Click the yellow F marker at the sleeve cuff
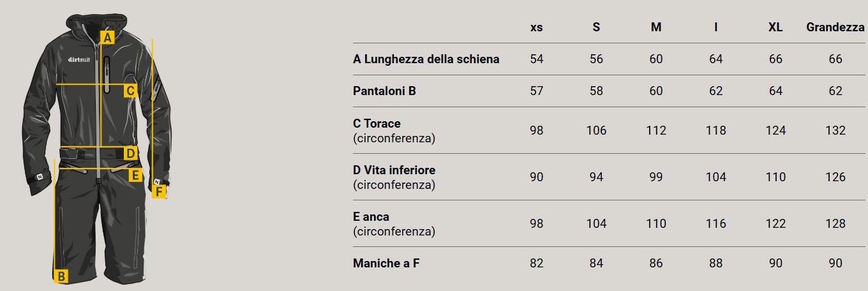 [x=159, y=191]
